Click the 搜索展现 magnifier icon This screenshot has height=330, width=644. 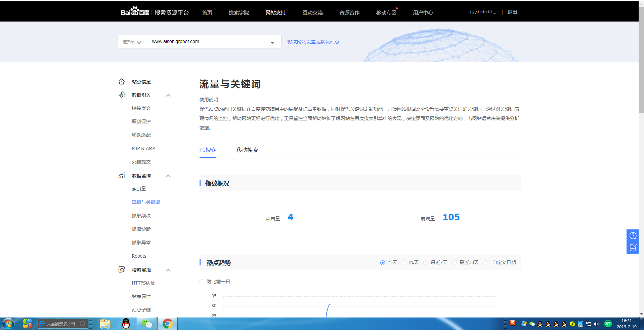tap(122, 270)
